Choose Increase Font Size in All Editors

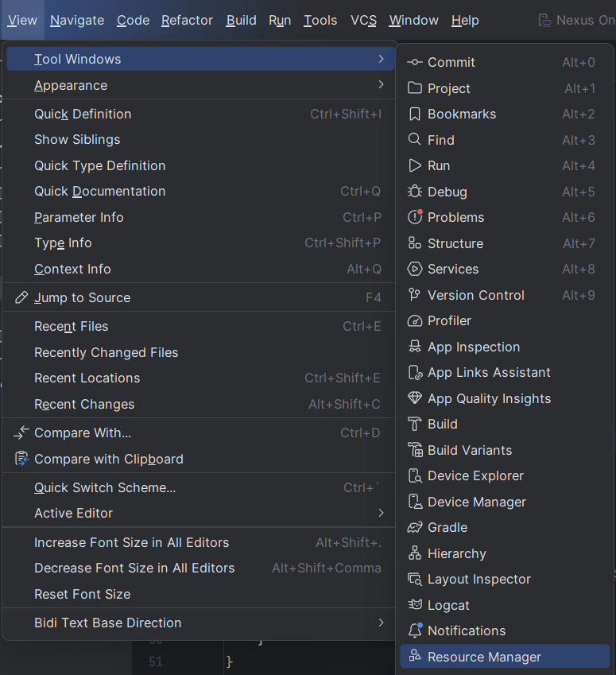pos(131,542)
